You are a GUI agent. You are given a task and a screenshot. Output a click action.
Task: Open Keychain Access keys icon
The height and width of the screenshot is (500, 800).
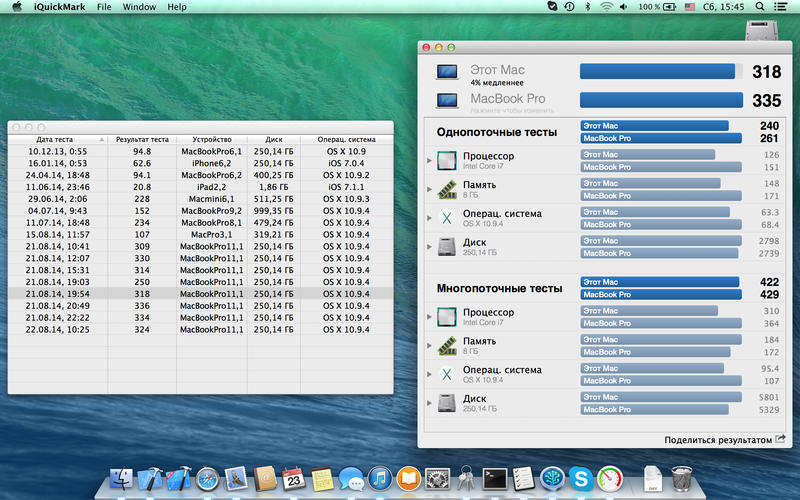click(x=466, y=479)
